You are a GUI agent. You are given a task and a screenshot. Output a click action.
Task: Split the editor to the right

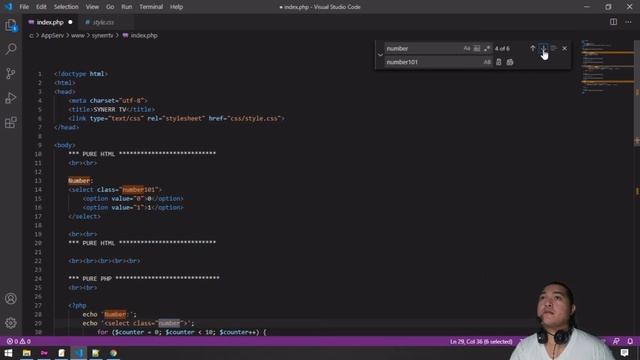(x=613, y=22)
